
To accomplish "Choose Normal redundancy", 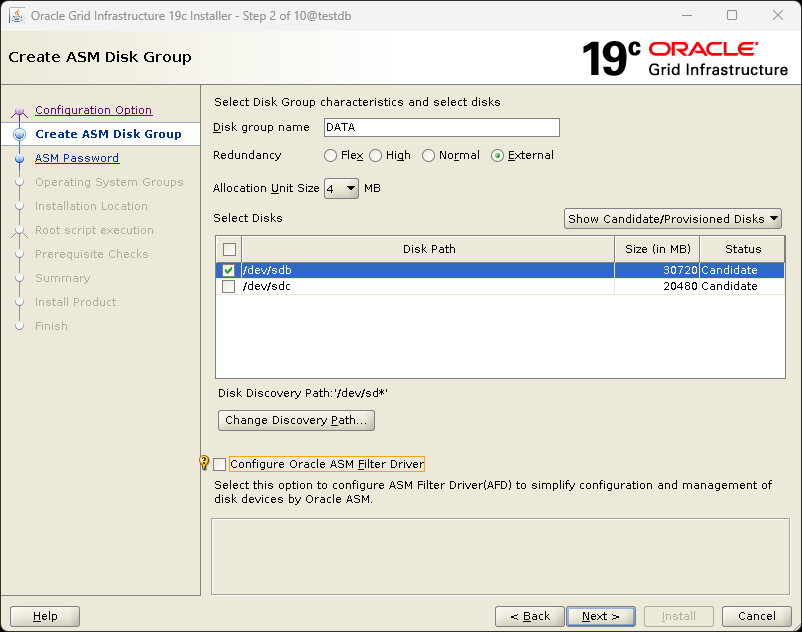I will [428, 155].
